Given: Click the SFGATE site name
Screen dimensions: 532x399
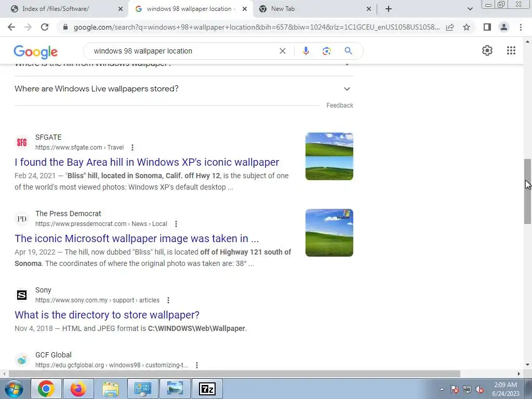Looking at the screenshot, I should pos(48,137).
